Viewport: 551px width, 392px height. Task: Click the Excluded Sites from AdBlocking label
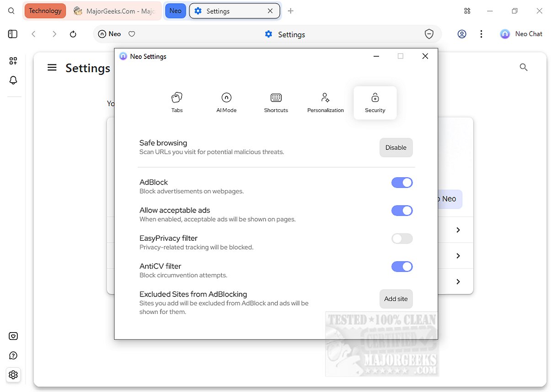click(x=193, y=294)
